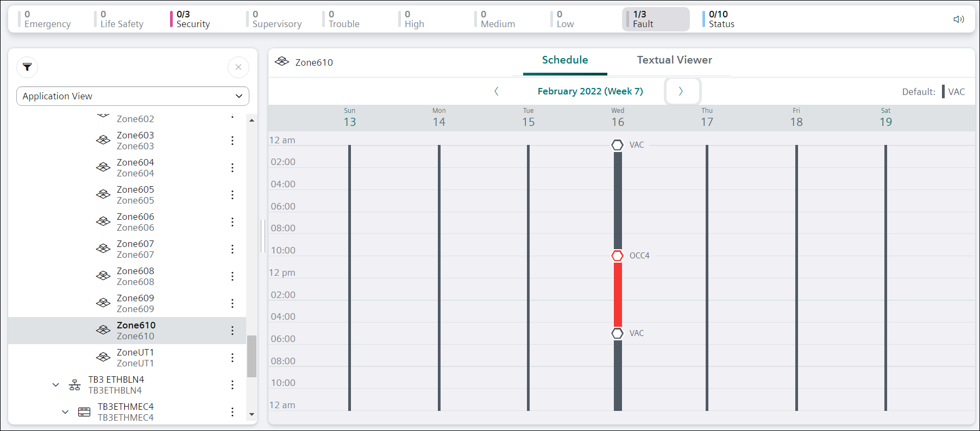Open the Application View dropdown
Image resolution: width=980 pixels, height=431 pixels.
tap(133, 96)
